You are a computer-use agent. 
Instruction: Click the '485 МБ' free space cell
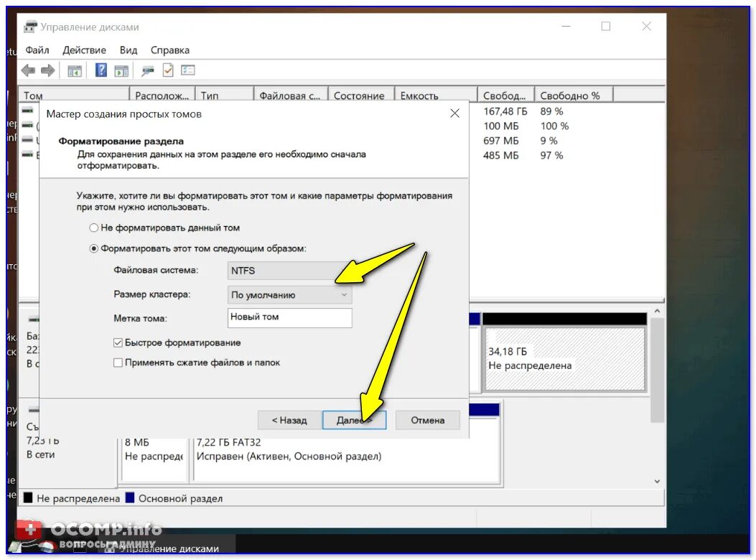pos(501,155)
